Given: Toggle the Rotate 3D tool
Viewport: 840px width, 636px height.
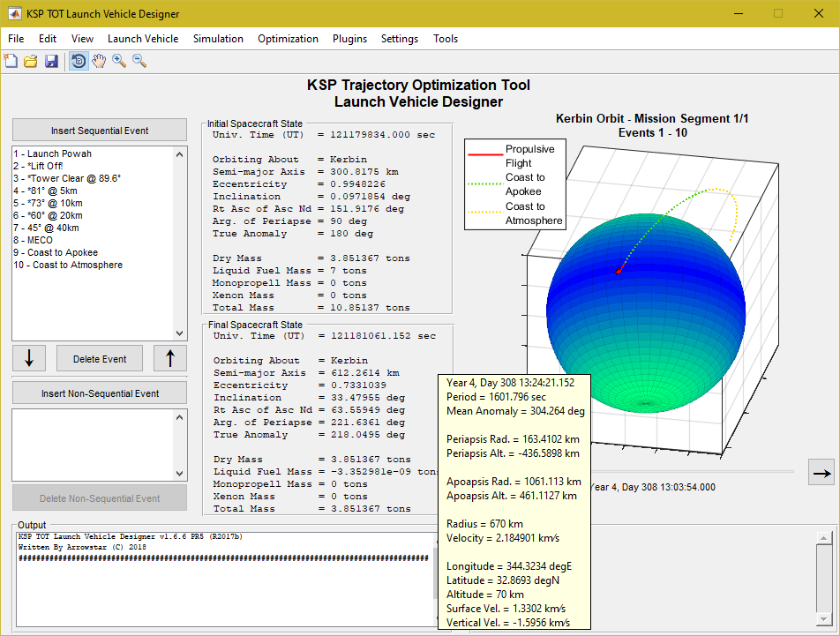Looking at the screenshot, I should coord(79,61).
